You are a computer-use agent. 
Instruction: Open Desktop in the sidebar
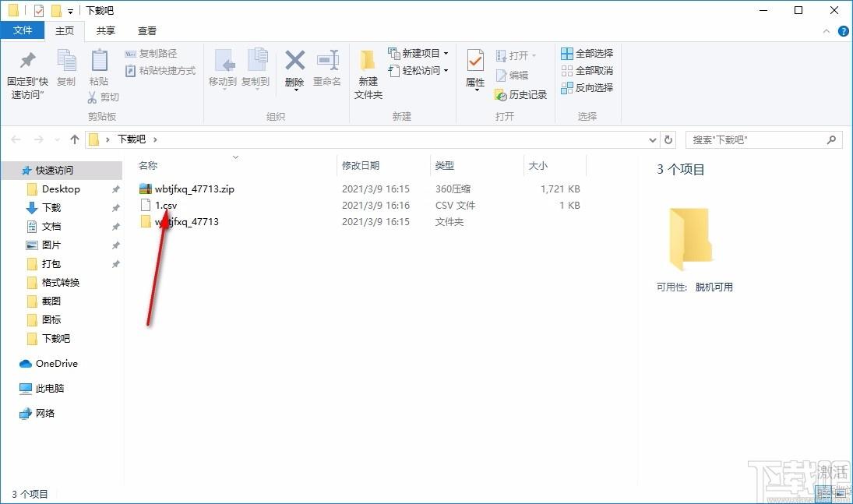(61, 189)
